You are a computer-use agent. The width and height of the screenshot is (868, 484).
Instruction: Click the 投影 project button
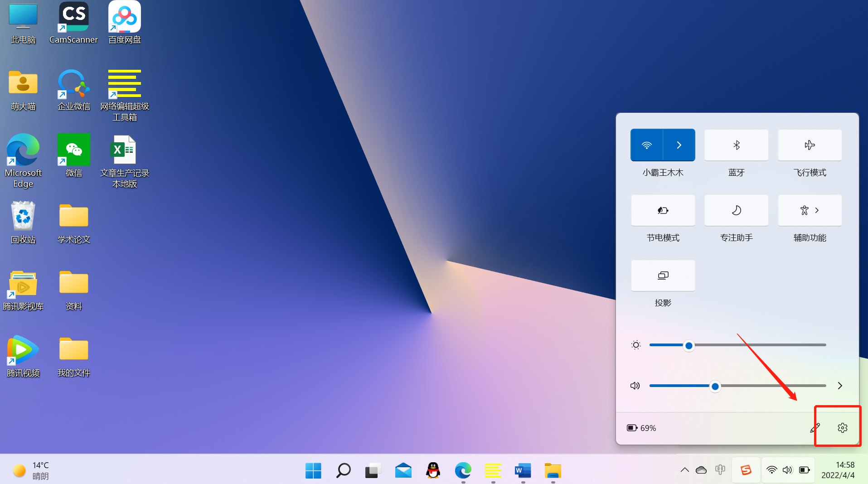663,276
